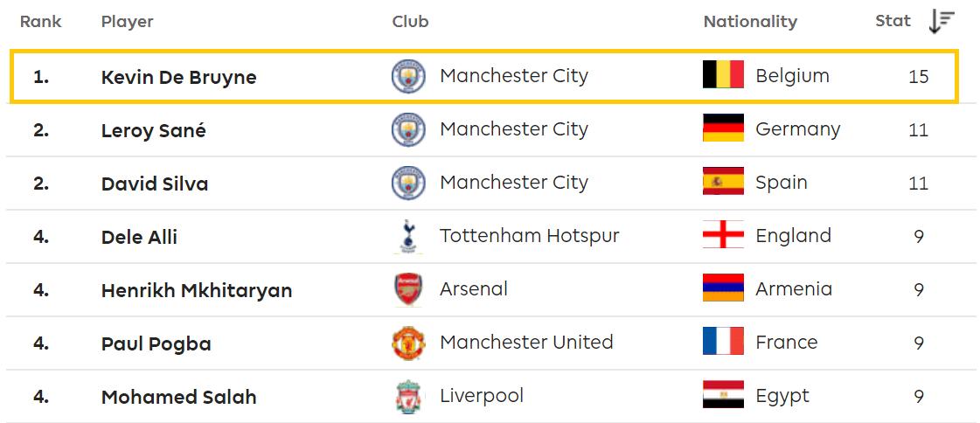Click the Player column header
Viewport: 980px width, 423px height.
(x=127, y=22)
